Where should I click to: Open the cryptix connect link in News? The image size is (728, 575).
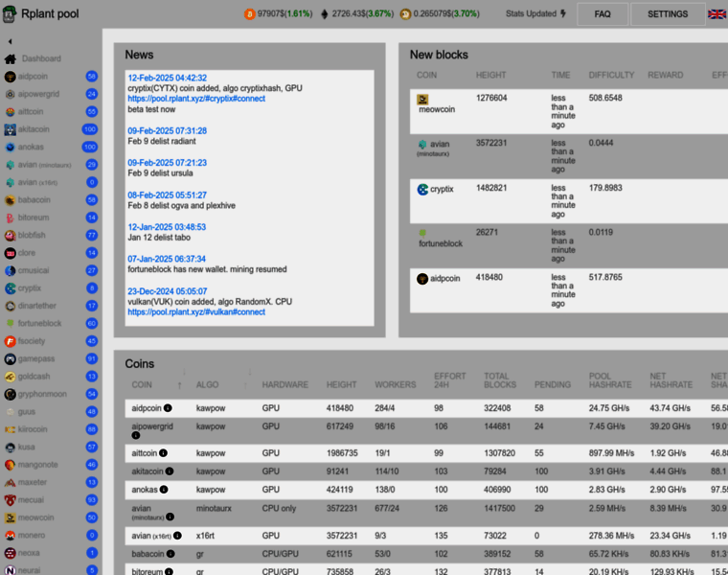tap(196, 99)
